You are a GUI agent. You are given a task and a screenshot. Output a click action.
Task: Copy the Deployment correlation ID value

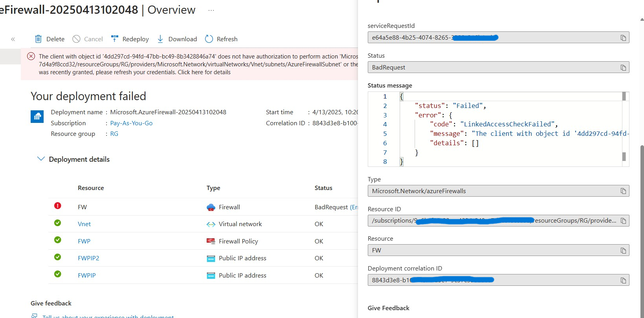623,280
